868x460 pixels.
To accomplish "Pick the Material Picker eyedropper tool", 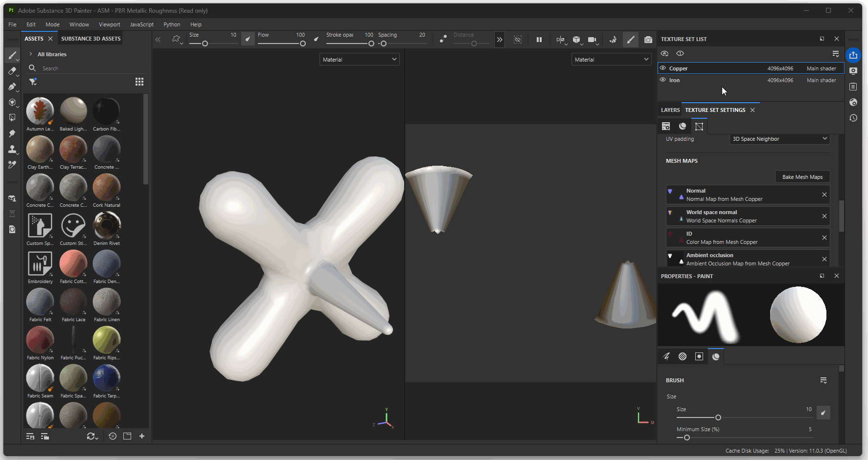I will tap(12, 165).
